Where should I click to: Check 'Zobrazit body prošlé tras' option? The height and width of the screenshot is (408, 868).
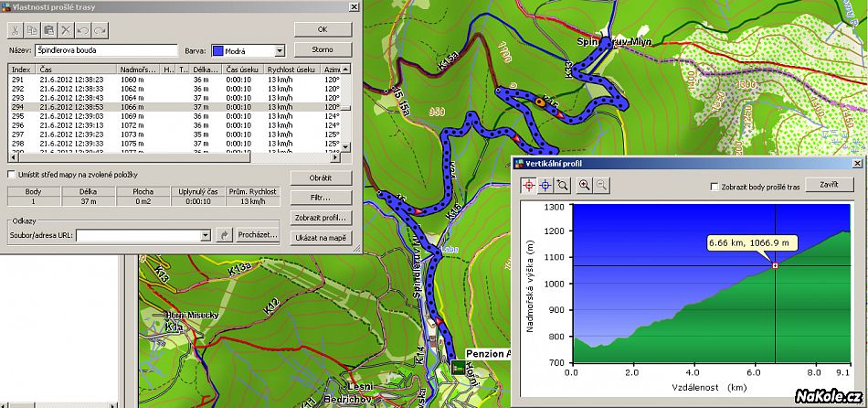[715, 188]
